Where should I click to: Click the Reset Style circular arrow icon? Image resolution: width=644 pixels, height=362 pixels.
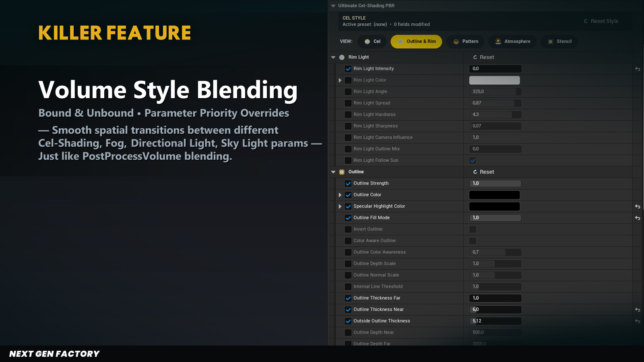(586, 21)
